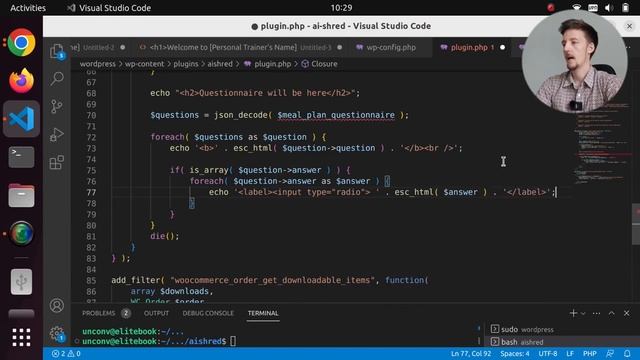Select the bash aishred terminal entry
The width and height of the screenshot is (640, 360).
click(561, 342)
